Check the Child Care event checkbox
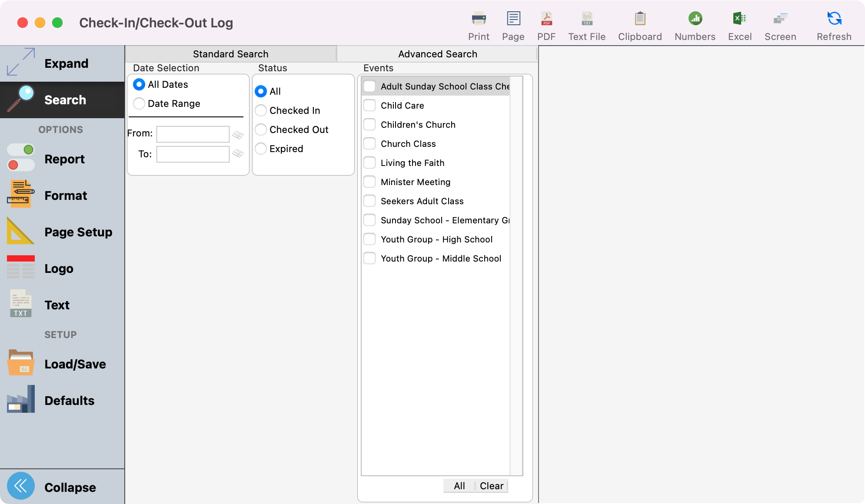 click(369, 106)
